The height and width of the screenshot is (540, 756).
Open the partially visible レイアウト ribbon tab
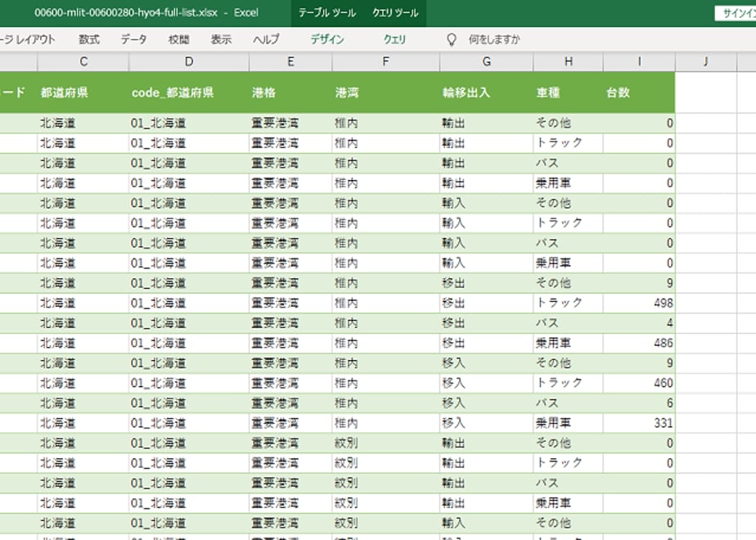pyautogui.click(x=28, y=39)
